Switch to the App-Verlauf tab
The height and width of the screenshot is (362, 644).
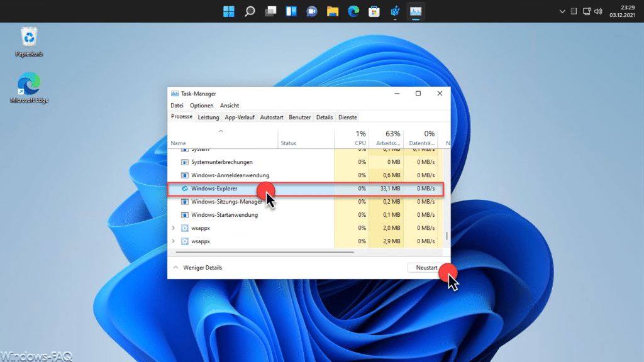point(240,118)
